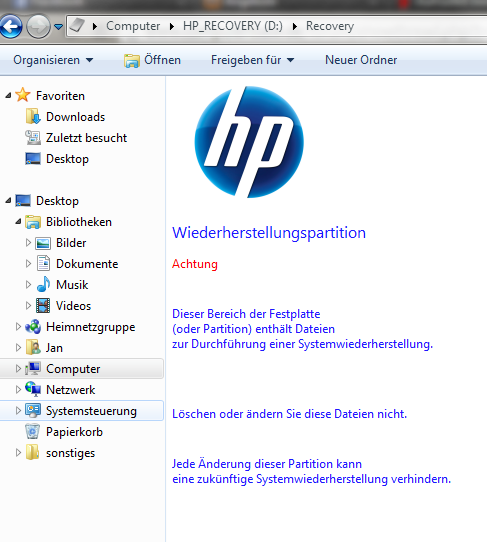Open Downloads in favorites

coord(75,117)
